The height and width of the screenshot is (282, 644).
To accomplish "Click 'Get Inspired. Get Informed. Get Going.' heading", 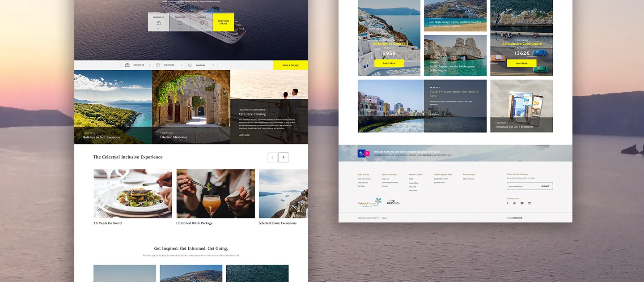I will [191, 248].
